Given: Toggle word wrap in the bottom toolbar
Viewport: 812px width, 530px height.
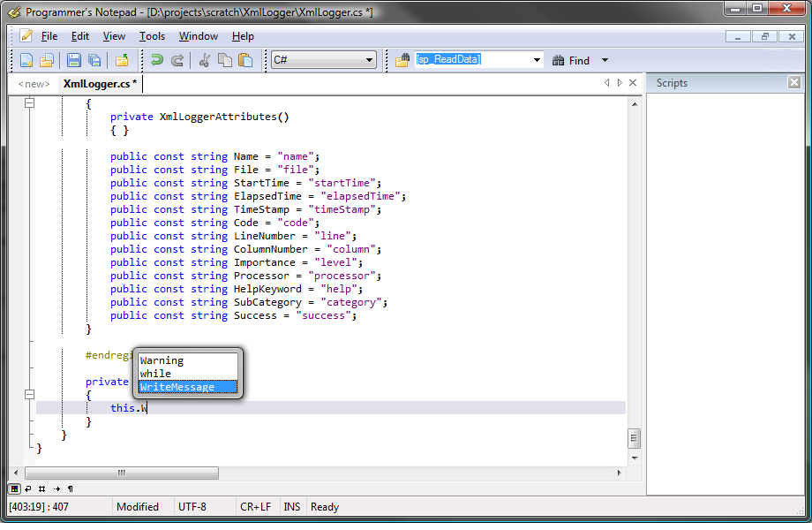Looking at the screenshot, I should pos(28,488).
